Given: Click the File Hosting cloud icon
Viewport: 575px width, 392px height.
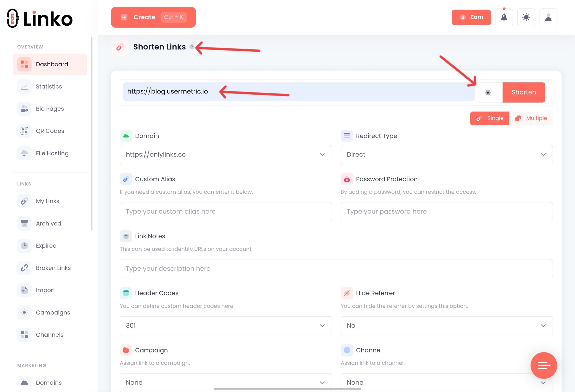Looking at the screenshot, I should coord(24,153).
